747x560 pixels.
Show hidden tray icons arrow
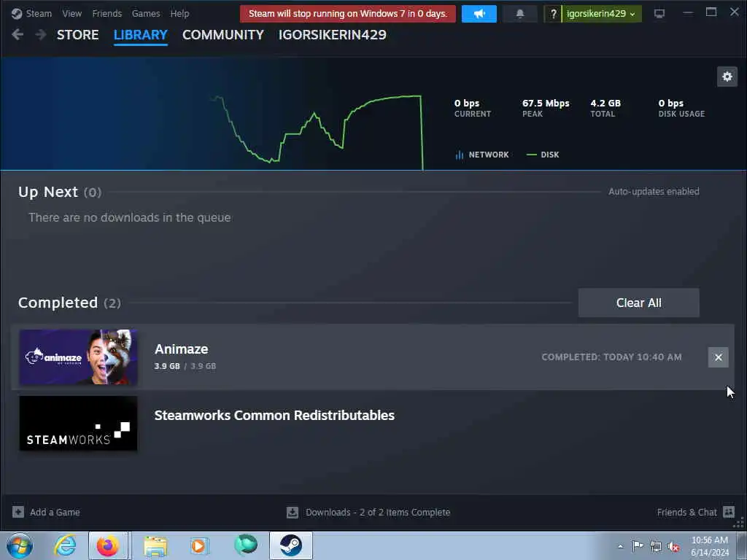pos(620,546)
